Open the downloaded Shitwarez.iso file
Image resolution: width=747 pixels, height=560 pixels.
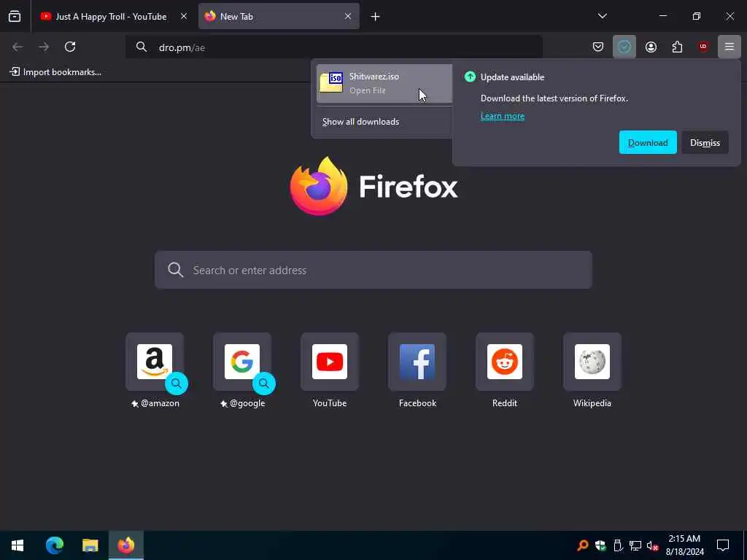coord(384,83)
